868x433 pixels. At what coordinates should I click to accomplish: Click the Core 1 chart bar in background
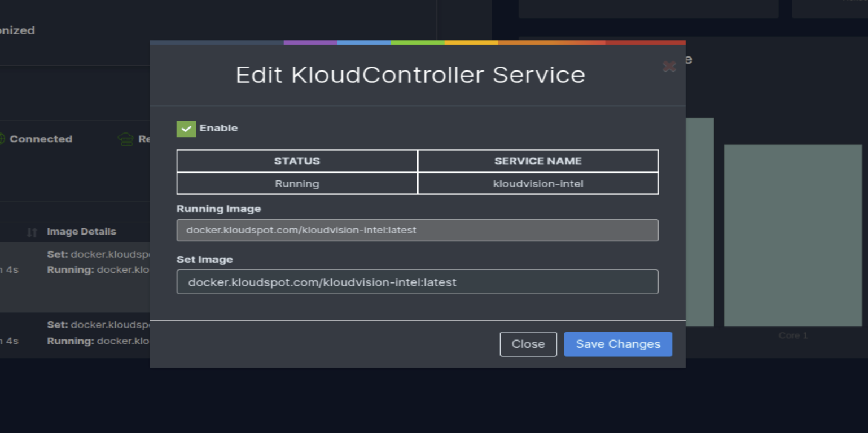793,236
